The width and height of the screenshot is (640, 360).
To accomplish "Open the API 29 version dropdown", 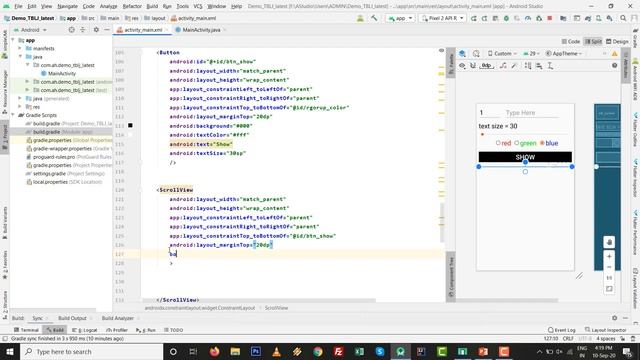I will pyautogui.click(x=531, y=53).
